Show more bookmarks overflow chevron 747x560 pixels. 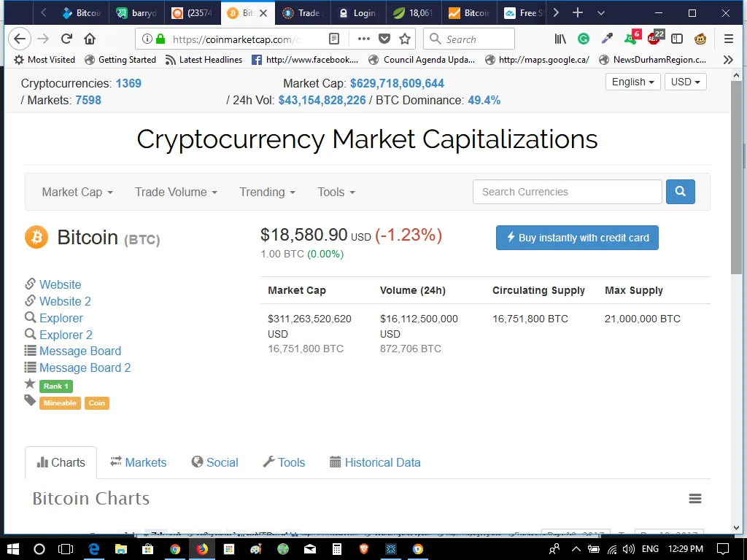(728, 60)
